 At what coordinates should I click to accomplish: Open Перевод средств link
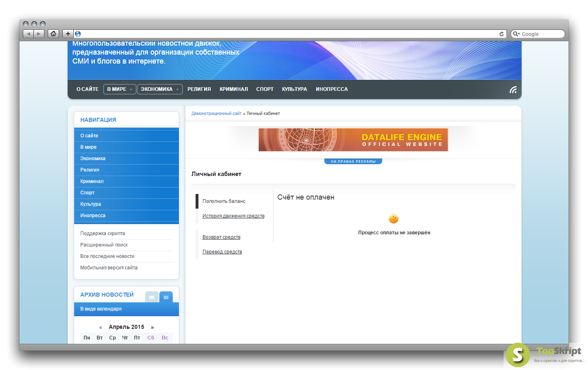point(222,252)
